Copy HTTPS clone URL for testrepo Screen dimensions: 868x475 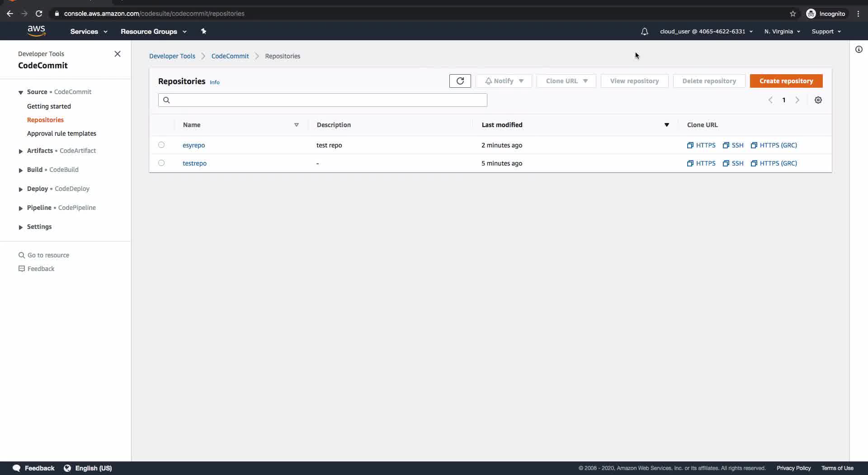tap(701, 163)
